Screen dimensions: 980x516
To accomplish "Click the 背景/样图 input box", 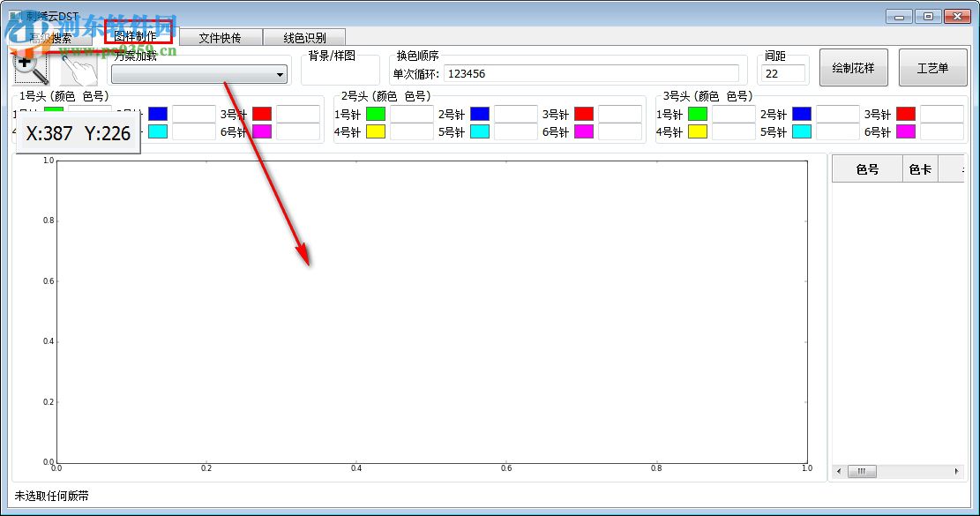I will pos(341,74).
